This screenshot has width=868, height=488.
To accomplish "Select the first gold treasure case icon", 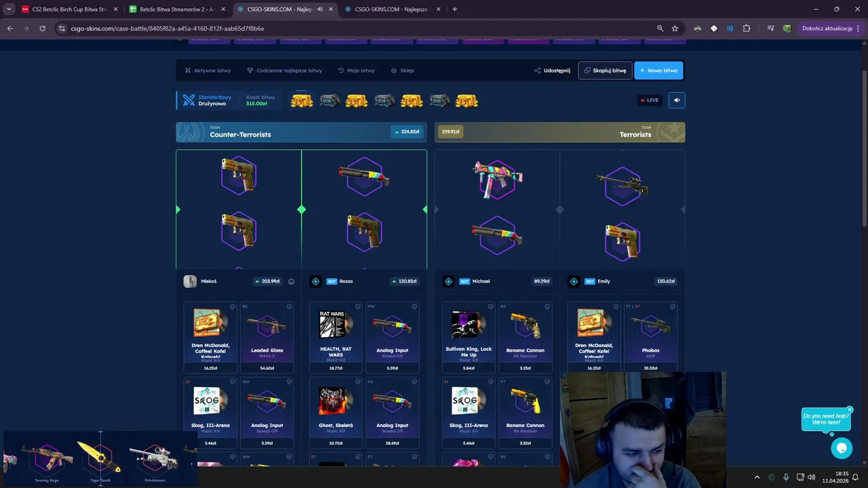I will point(302,101).
